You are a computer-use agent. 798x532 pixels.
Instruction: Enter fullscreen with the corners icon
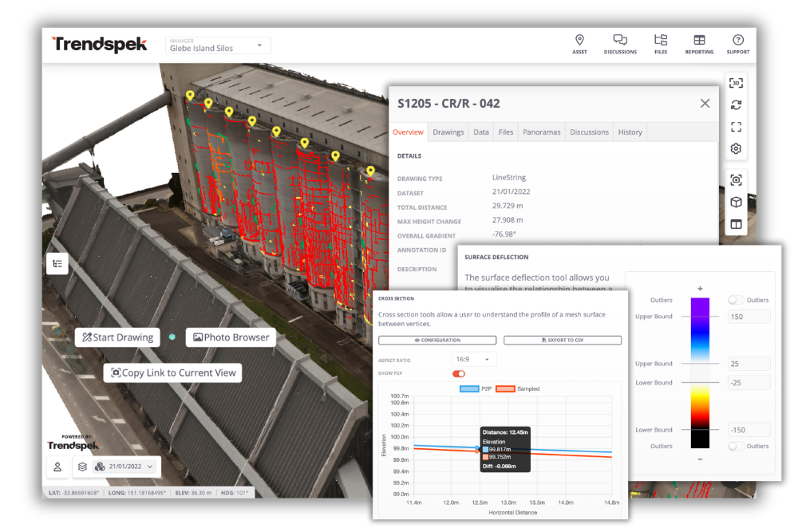[736, 127]
